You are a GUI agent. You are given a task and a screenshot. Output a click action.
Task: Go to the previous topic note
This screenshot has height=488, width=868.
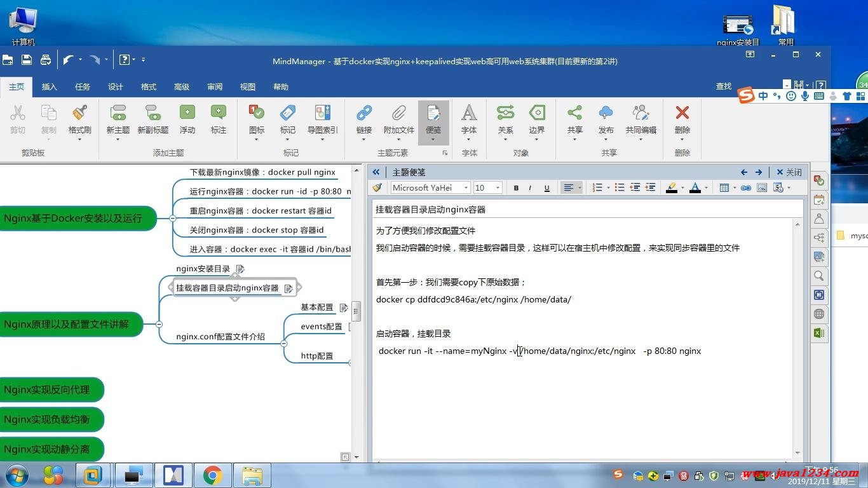coord(744,172)
